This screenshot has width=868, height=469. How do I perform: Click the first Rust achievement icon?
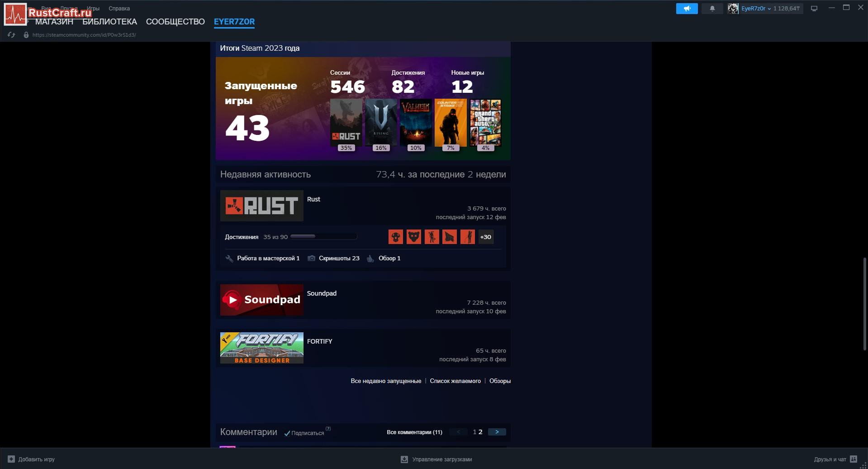(395, 237)
